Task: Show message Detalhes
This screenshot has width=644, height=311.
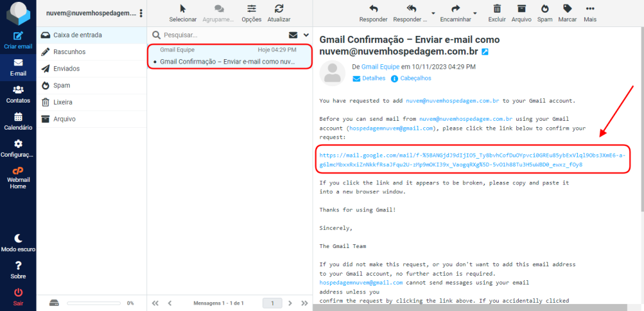Action: (x=369, y=78)
